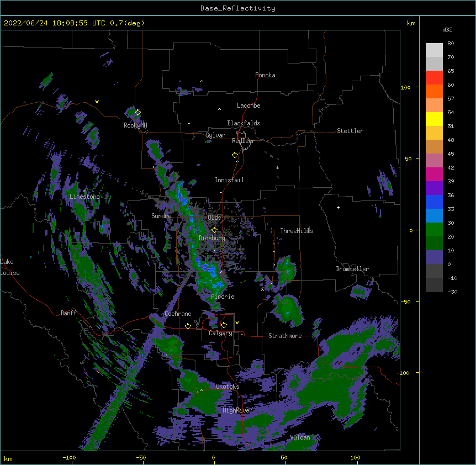476x465 pixels.
Task: Click the yellow diamond marker beside RockyMH
Action: (137, 113)
